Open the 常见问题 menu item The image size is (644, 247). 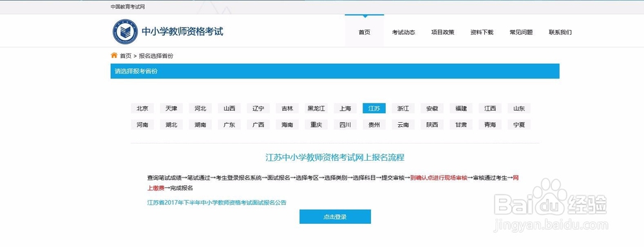(521, 32)
